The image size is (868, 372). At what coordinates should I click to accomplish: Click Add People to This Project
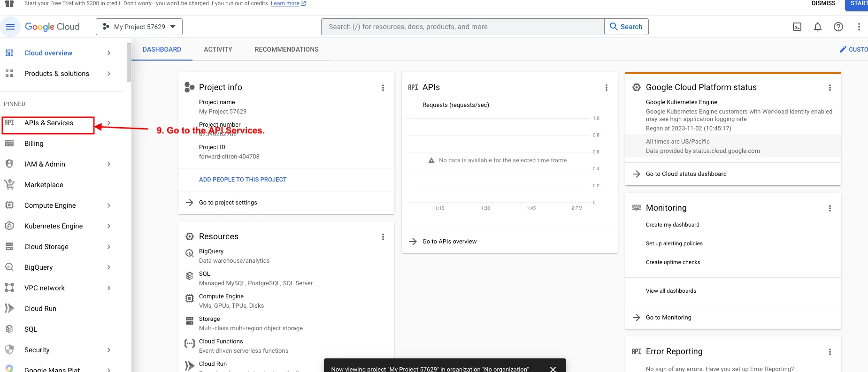click(243, 180)
